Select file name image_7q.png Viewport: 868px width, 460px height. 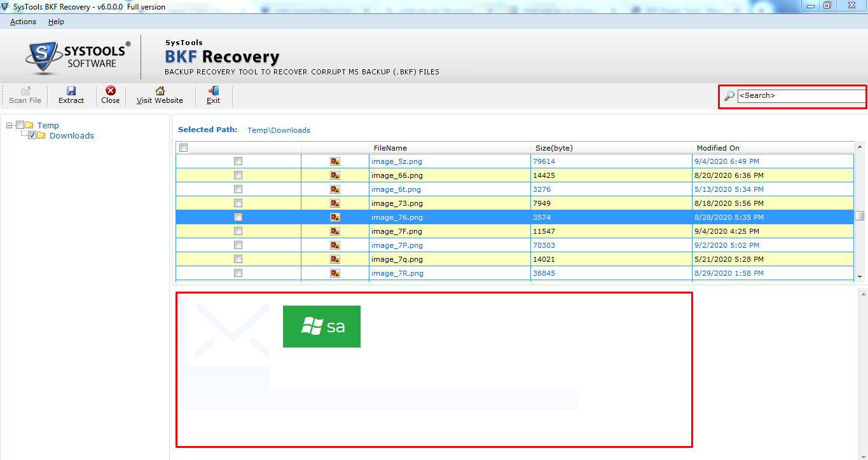[x=397, y=259]
